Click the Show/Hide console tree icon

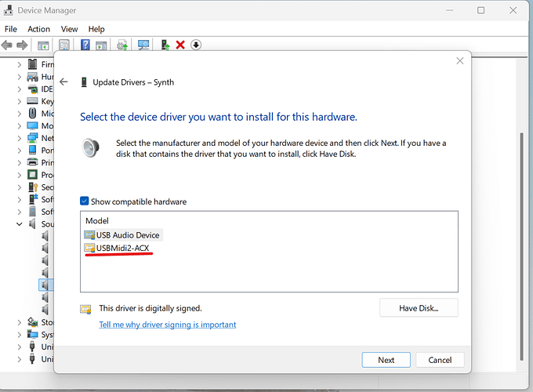(x=44, y=45)
